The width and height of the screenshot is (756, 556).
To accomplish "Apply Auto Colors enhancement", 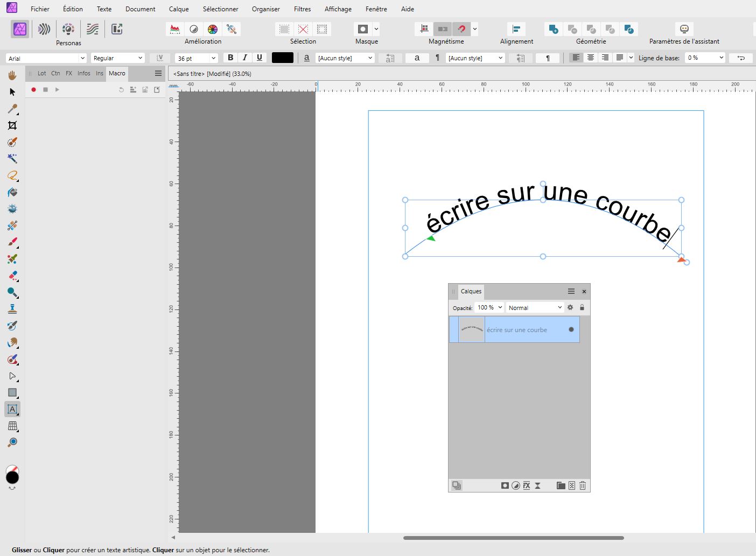I will click(x=213, y=29).
